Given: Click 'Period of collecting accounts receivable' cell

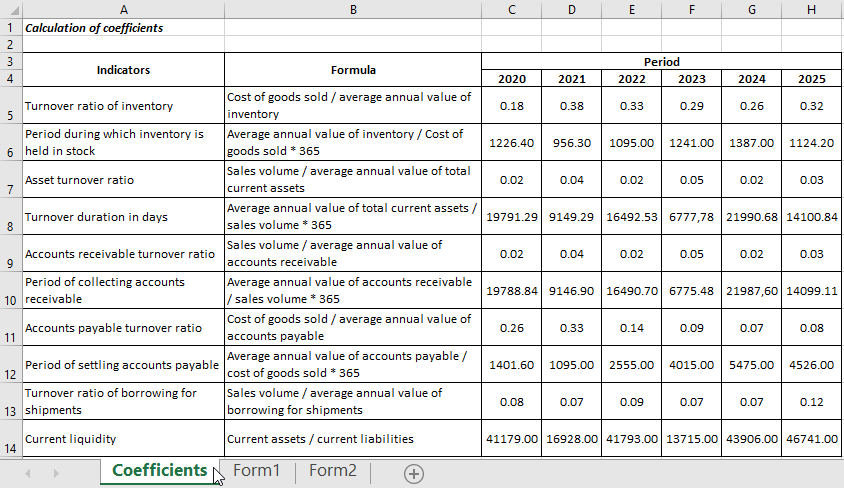Looking at the screenshot, I should (123, 291).
